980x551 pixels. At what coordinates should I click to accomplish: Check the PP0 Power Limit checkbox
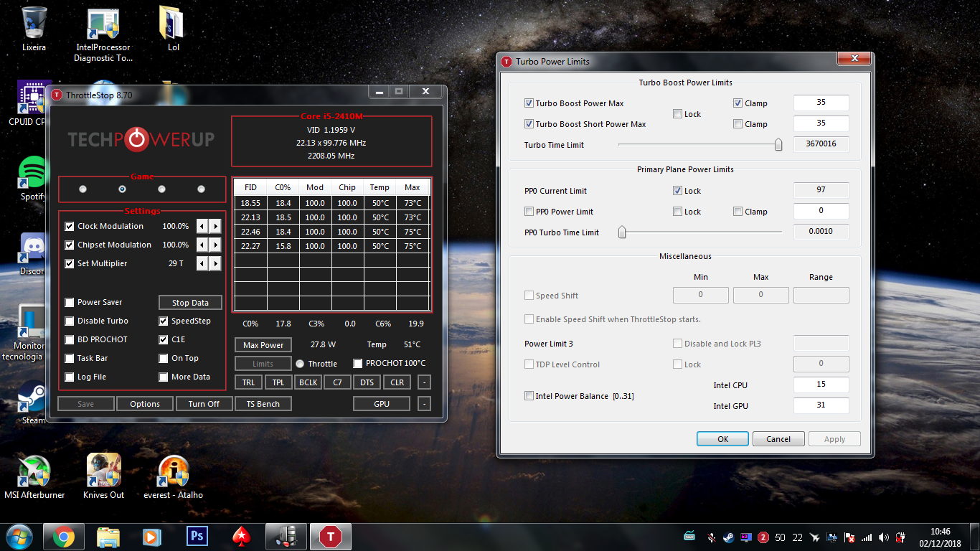point(529,212)
